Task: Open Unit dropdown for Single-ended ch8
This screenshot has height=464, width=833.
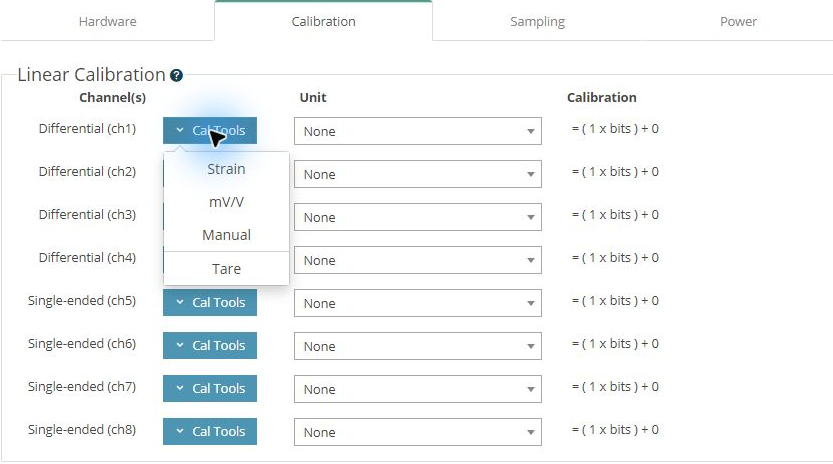Action: pyautogui.click(x=418, y=432)
